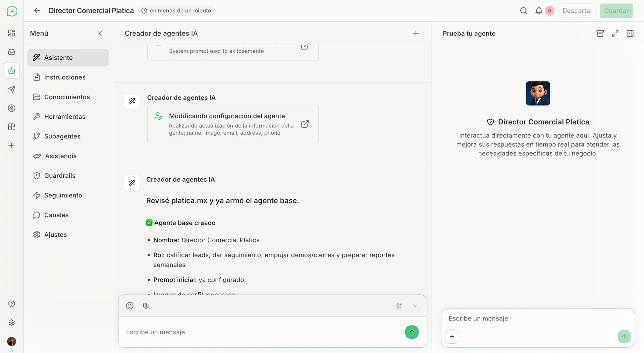Viewport: 644px width, 353px height.
Task: Click the notification count badge 6
Action: [x=549, y=11]
